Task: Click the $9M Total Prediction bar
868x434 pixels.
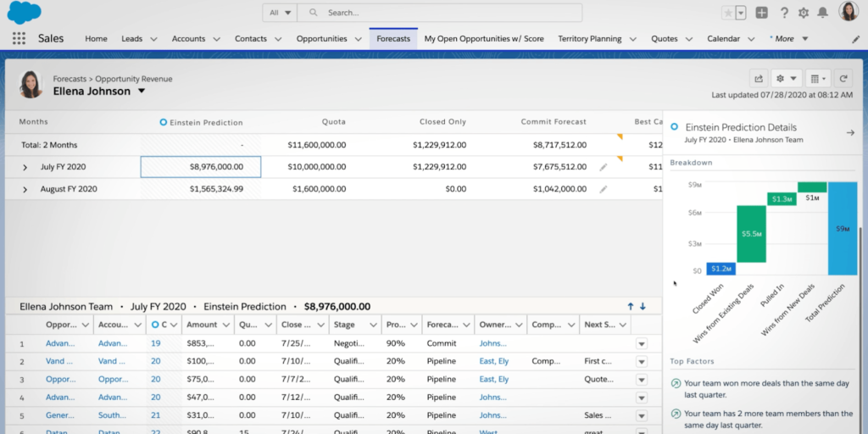Action: coord(843,229)
